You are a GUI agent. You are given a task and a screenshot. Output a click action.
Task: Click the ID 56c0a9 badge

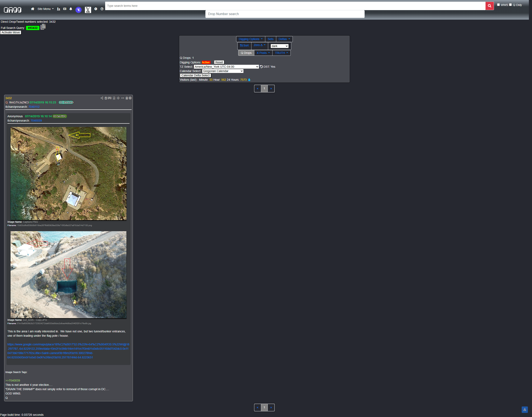tap(66, 102)
